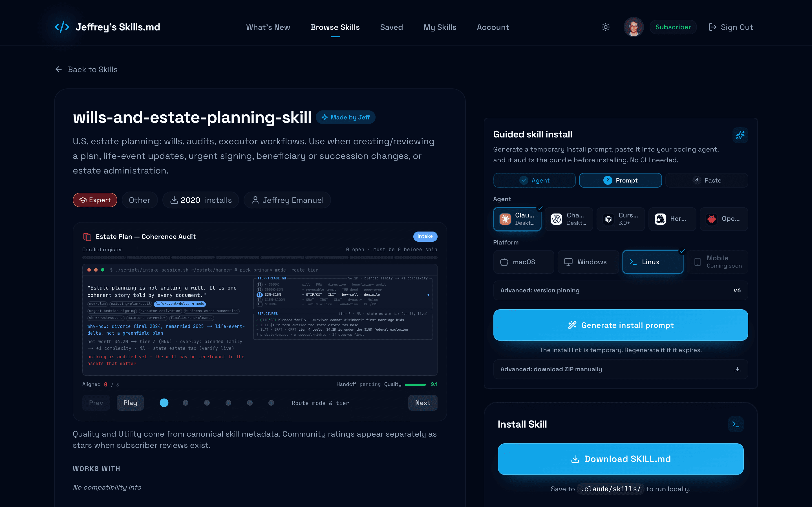This screenshot has height=507, width=812.
Task: Select the Claude Desktop agent
Action: click(517, 219)
